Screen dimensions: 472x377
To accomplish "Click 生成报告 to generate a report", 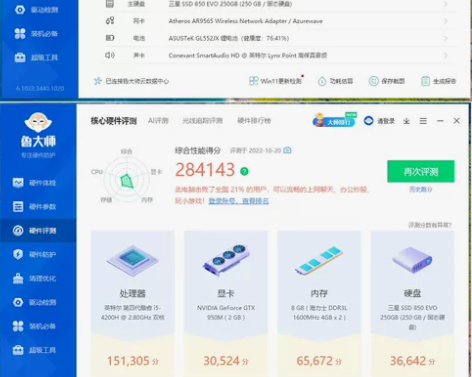I will point(438,81).
